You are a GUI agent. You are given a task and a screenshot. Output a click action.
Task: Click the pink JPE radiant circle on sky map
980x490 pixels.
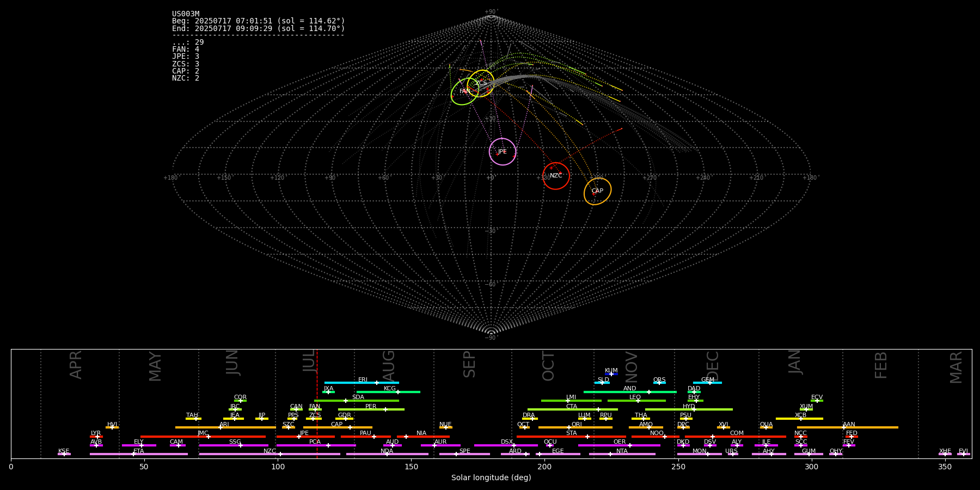503,151
